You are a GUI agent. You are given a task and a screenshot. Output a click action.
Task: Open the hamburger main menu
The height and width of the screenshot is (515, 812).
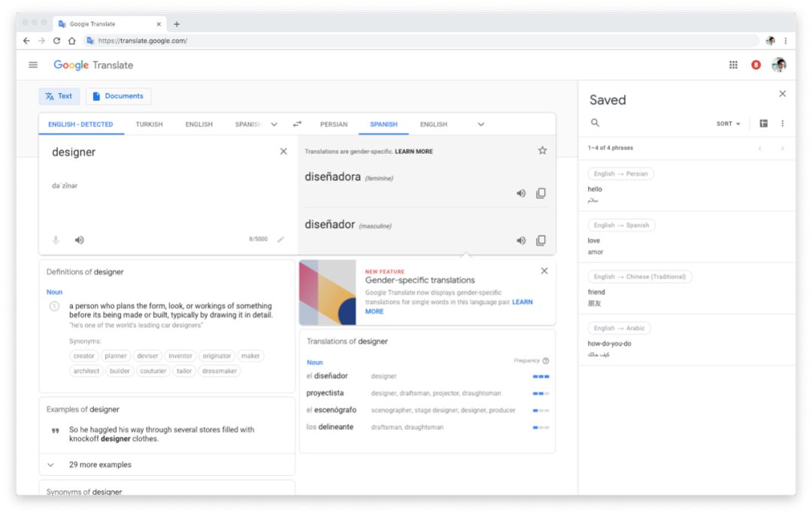click(33, 65)
